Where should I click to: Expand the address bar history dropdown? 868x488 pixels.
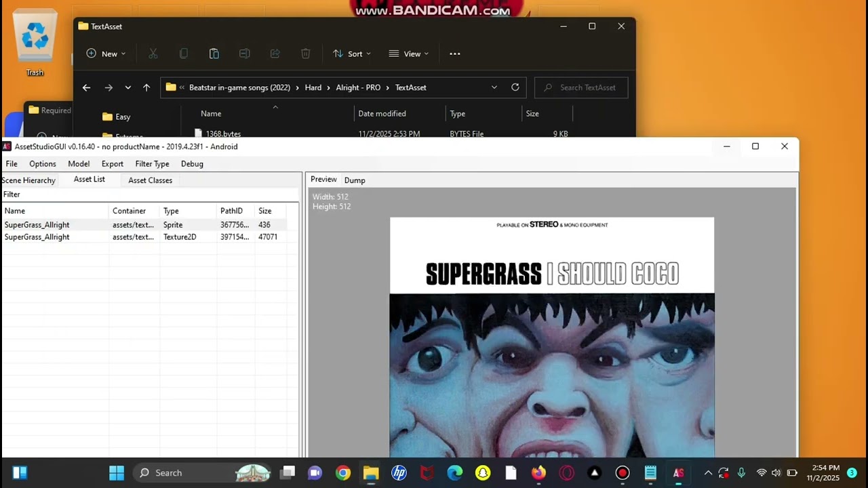[x=494, y=87]
